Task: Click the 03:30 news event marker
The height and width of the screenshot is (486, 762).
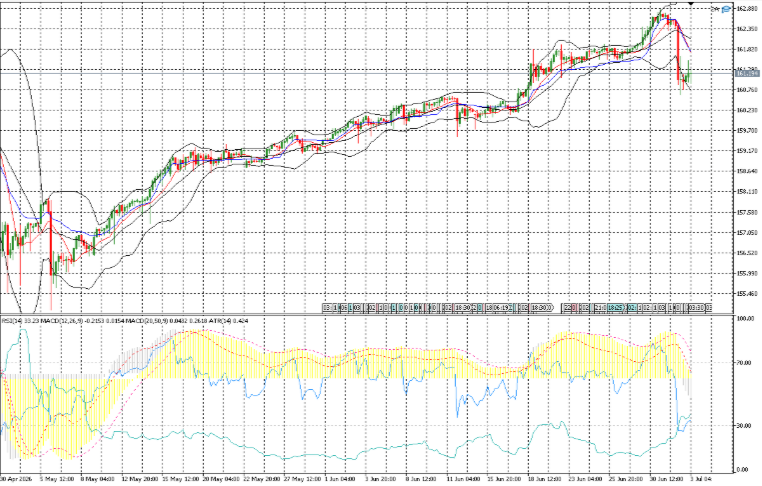Action: 696,308
